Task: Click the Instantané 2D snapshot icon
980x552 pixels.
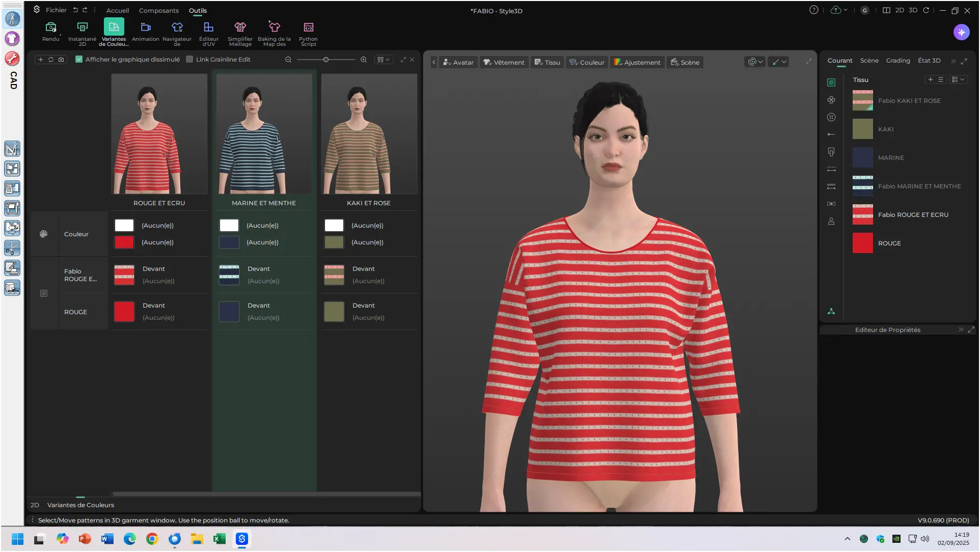Action: pyautogui.click(x=82, y=27)
